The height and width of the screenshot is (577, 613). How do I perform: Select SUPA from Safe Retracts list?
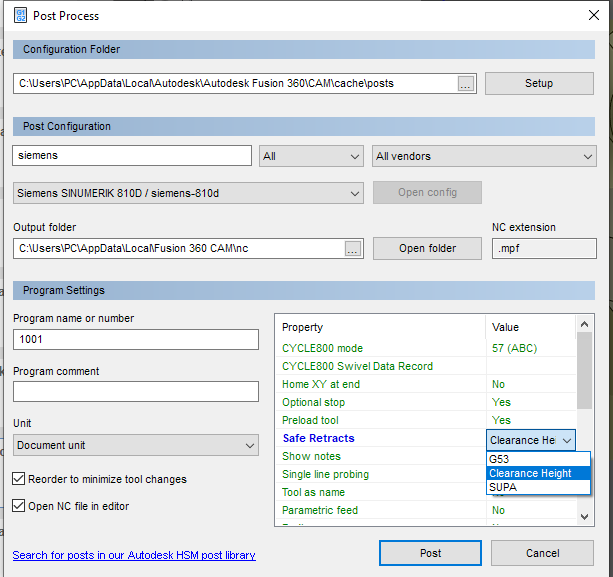pyautogui.click(x=538, y=487)
